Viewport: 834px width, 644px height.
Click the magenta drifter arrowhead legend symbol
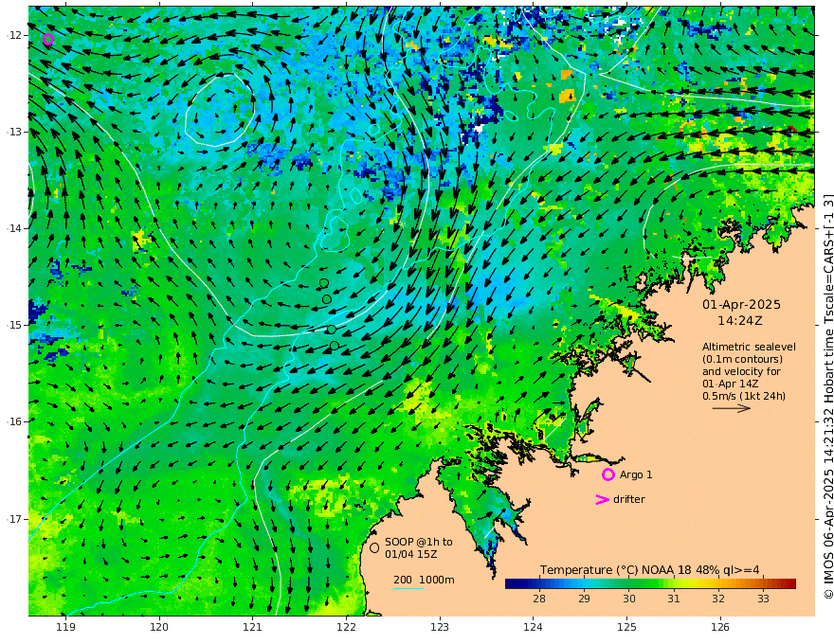602,499
